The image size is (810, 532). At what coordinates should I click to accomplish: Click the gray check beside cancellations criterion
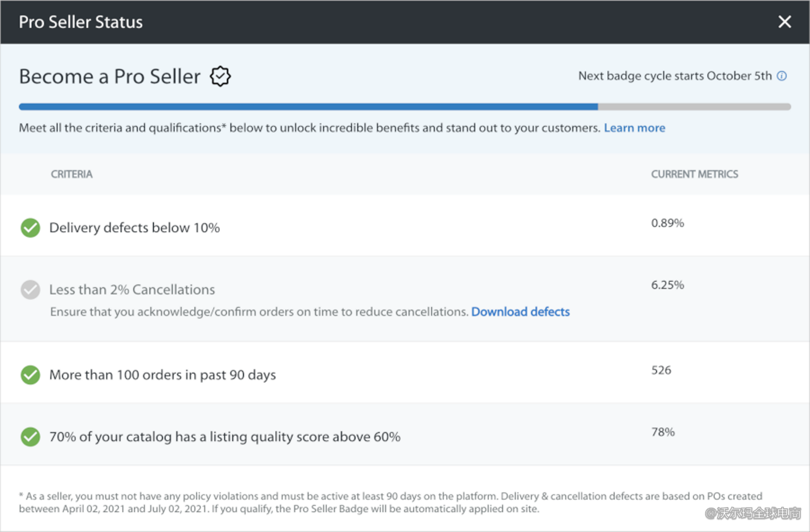[30, 290]
